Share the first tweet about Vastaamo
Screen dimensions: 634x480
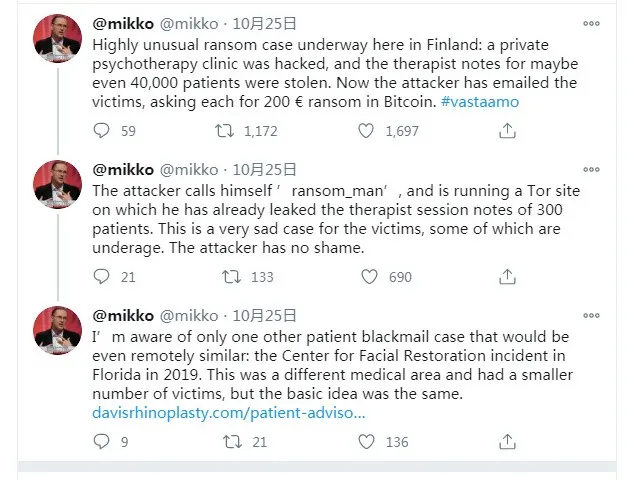(508, 130)
